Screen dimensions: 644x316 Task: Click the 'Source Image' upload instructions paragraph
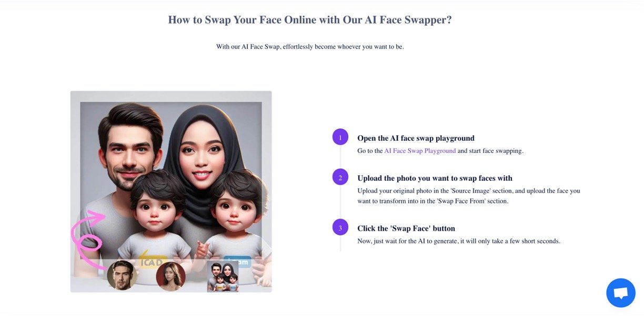[469, 195]
